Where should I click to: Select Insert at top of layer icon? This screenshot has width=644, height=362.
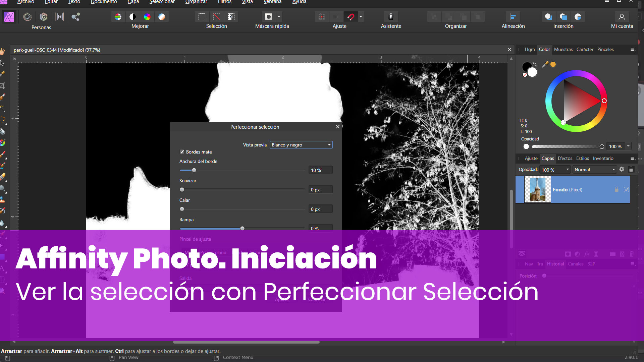[x=563, y=17]
